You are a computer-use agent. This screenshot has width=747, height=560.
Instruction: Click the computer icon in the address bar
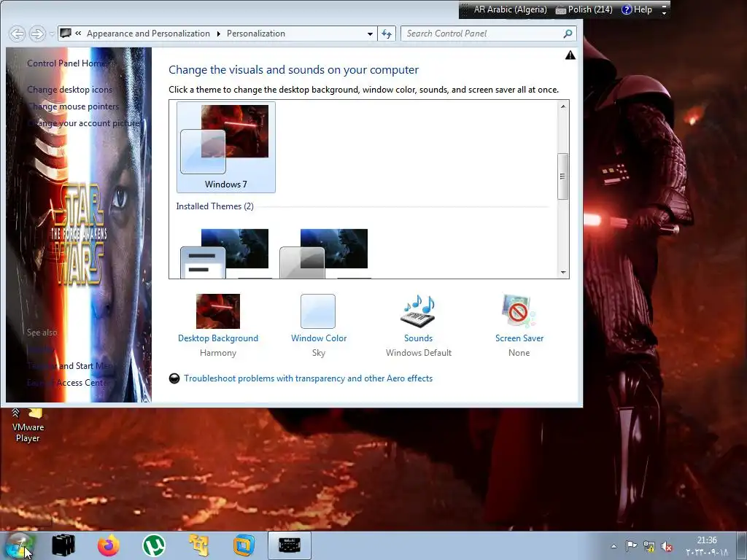(66, 34)
